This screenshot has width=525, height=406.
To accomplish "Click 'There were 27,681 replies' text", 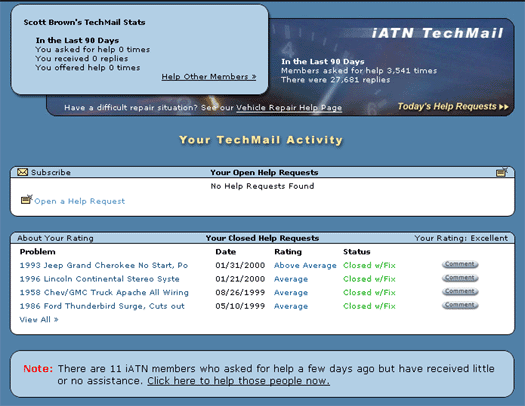I will [x=335, y=80].
